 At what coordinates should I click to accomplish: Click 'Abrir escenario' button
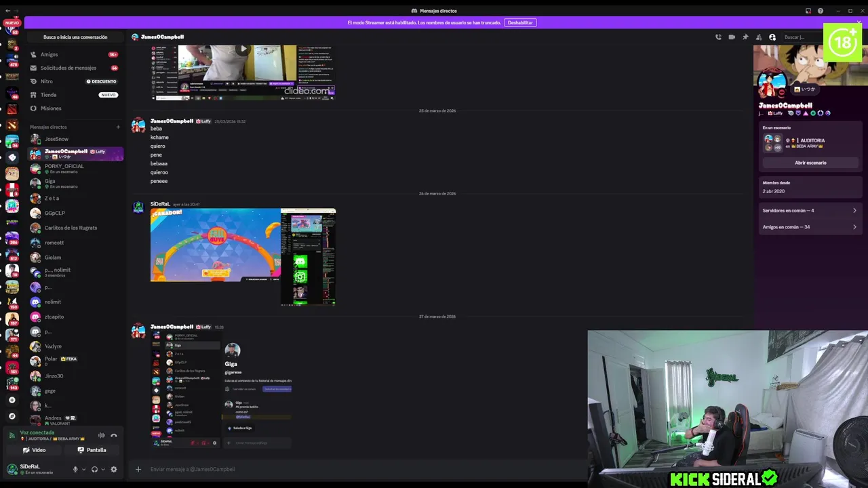click(x=810, y=163)
